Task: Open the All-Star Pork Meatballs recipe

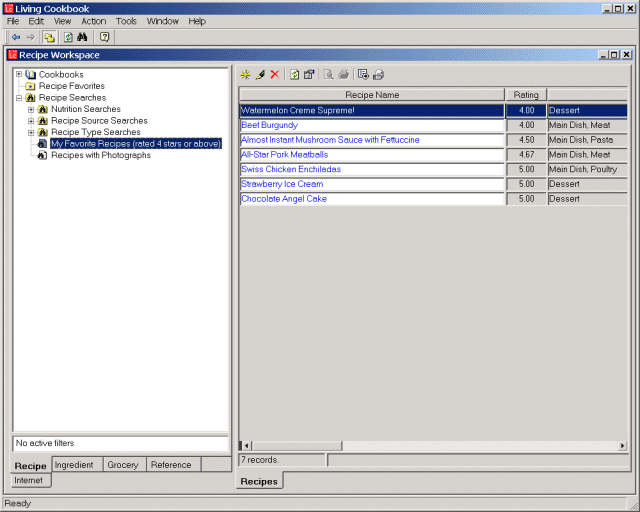Action: pyautogui.click(x=284, y=154)
